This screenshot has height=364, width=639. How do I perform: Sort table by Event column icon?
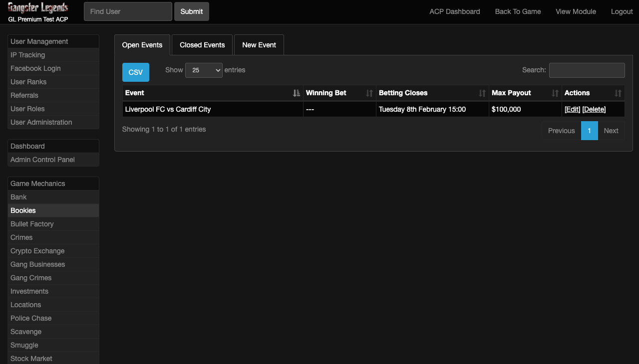tap(297, 93)
